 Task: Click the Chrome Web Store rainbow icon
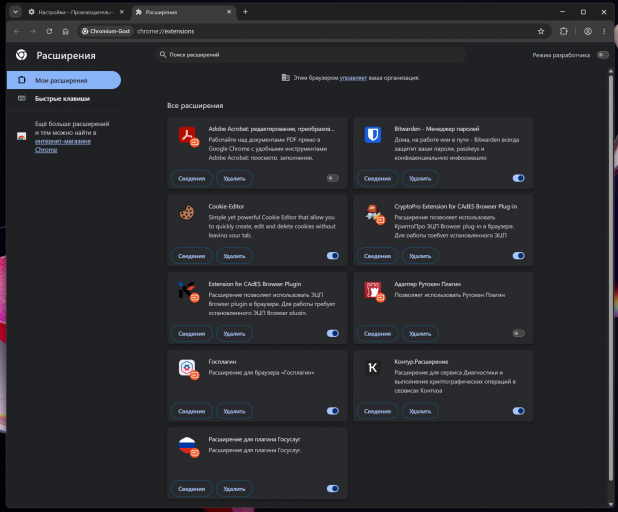(x=22, y=136)
